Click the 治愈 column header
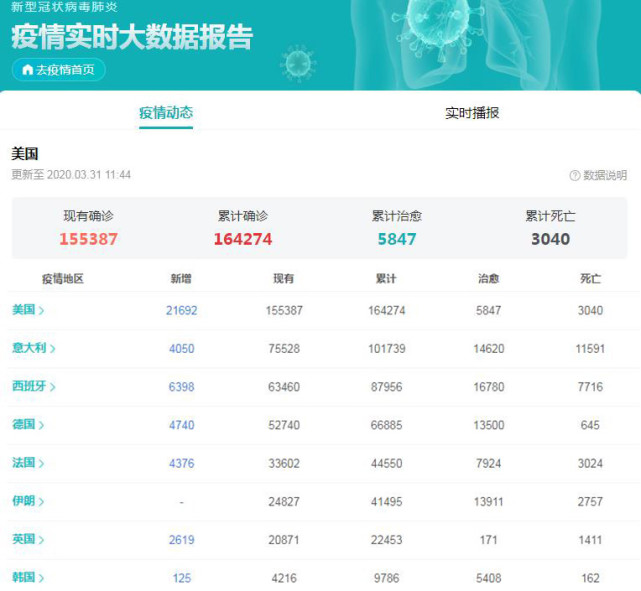Screen dimensions: 641x591 [x=489, y=279]
